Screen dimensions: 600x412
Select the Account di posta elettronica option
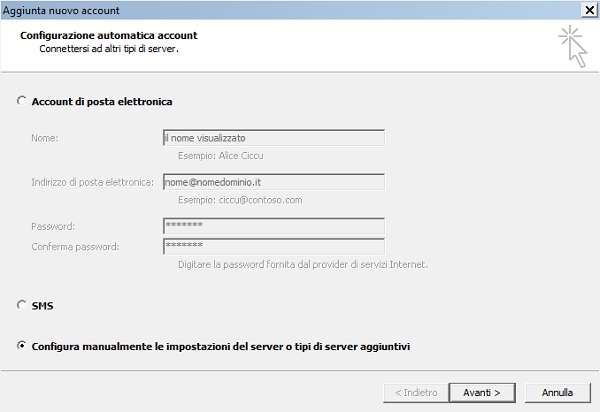pos(22,101)
